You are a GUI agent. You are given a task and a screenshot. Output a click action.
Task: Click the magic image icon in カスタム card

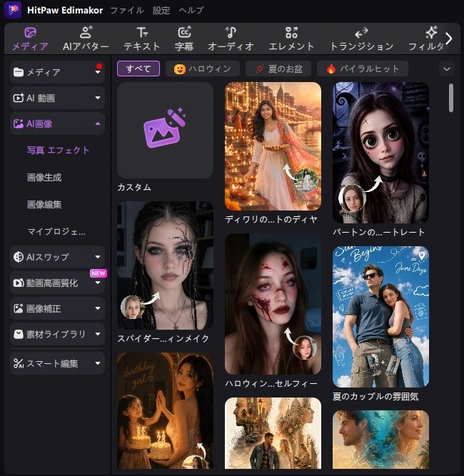click(x=165, y=128)
